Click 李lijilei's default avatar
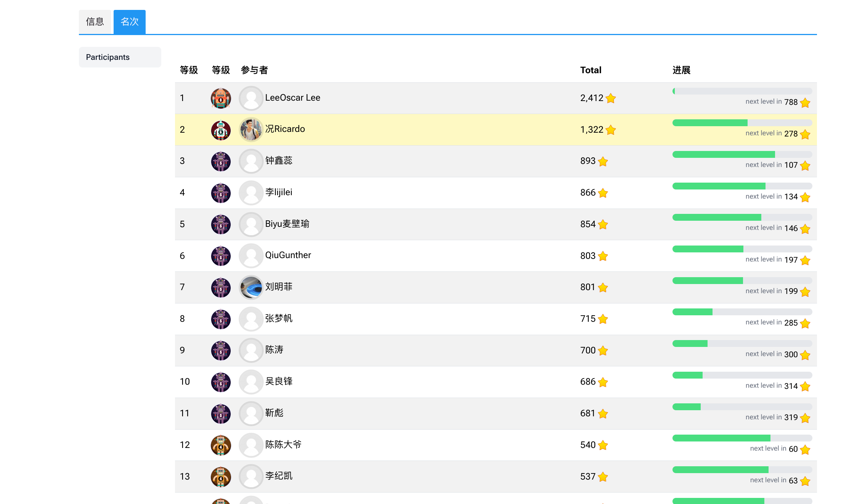The height and width of the screenshot is (504, 857). (251, 193)
